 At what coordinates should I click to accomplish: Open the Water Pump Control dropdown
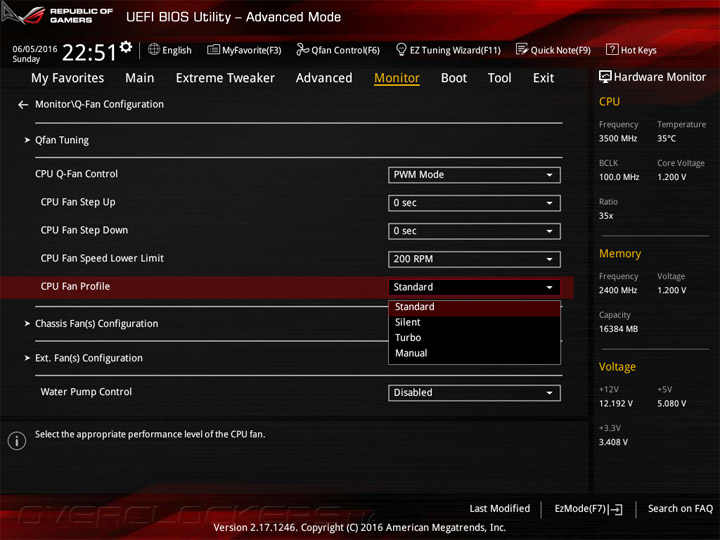(474, 393)
